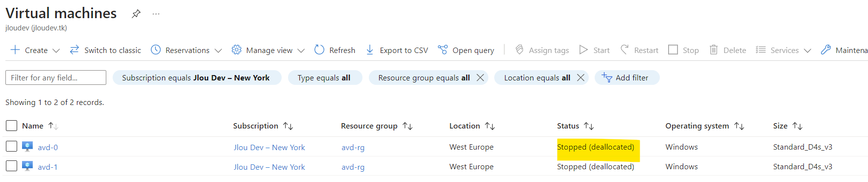Image resolution: width=868 pixels, height=182 pixels.
Task: Expand the Create dropdown chevron
Action: pyautogui.click(x=56, y=51)
